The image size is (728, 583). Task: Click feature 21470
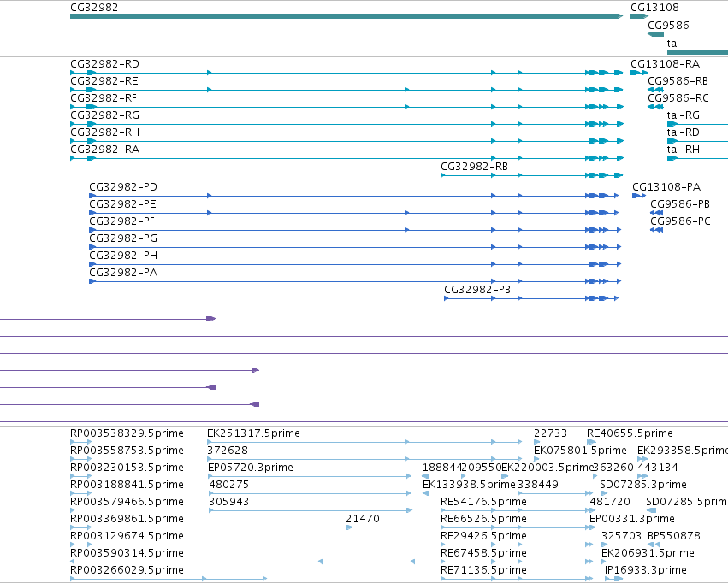(x=349, y=527)
